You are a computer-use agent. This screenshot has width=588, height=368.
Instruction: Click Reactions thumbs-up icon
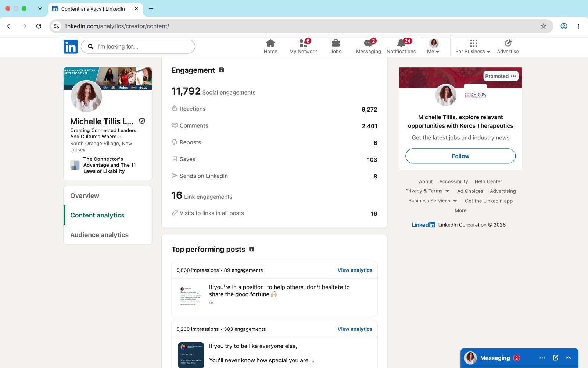tap(175, 108)
